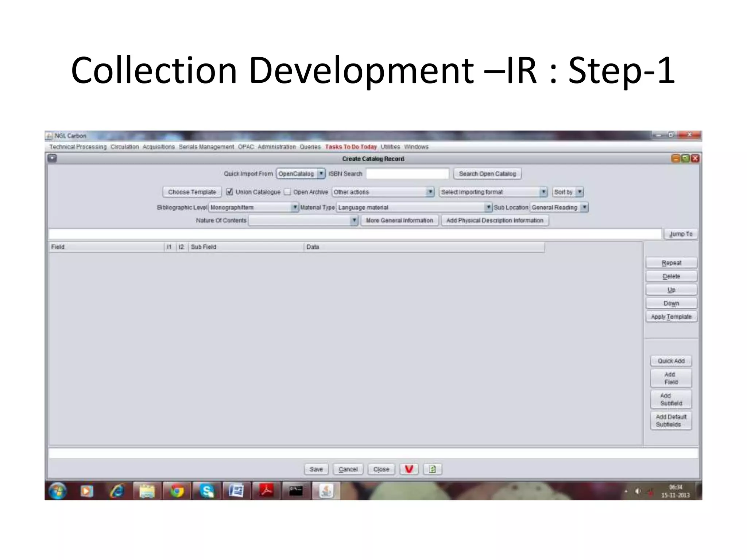Viewport: 747px width, 560px height.
Task: Click Search Open Catalog button
Action: [x=487, y=174]
